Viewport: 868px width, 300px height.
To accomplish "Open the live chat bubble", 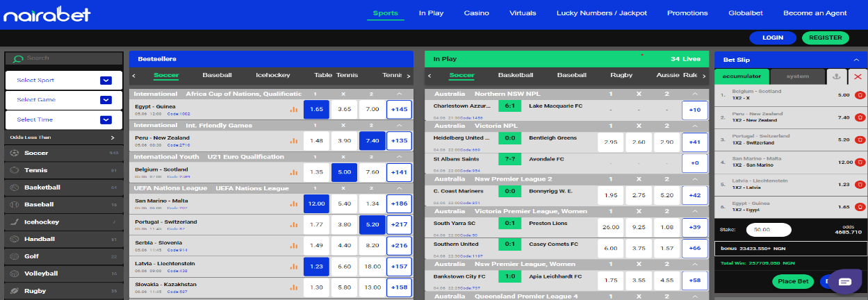I will (844, 281).
